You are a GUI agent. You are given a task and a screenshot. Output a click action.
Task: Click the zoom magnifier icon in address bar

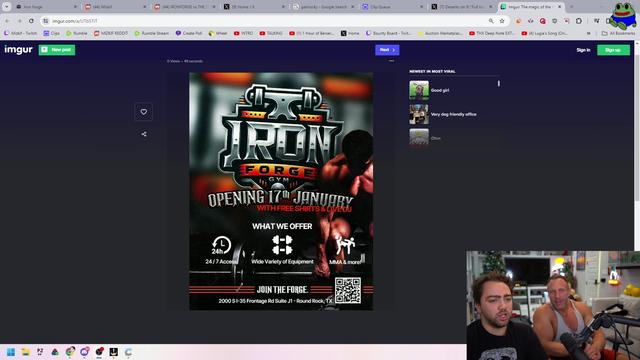491,21
